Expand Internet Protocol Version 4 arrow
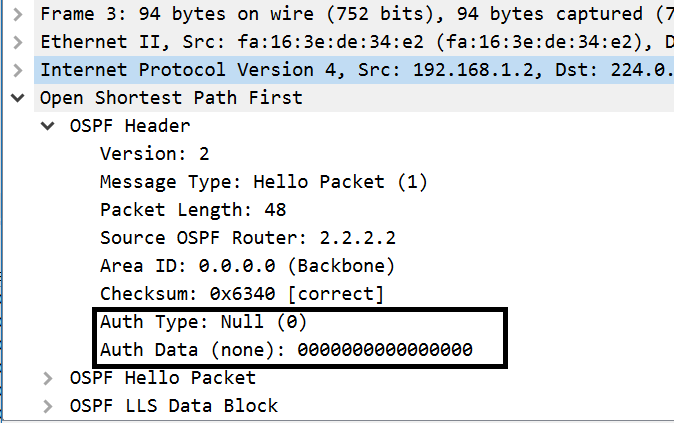Viewport: 674px width, 423px height. click(x=17, y=70)
